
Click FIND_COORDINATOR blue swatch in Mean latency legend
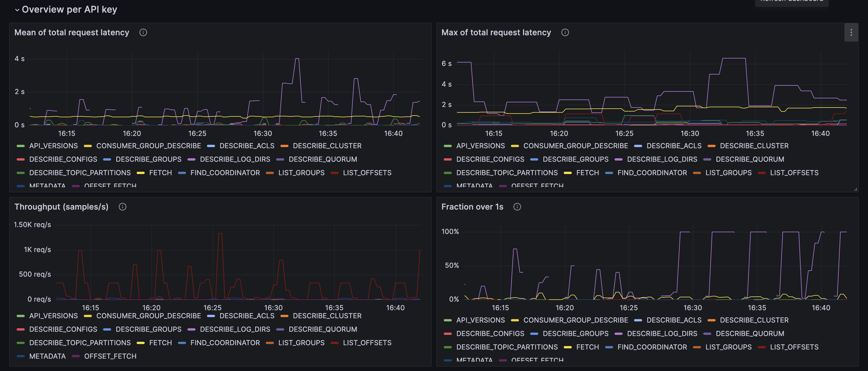pos(182,173)
